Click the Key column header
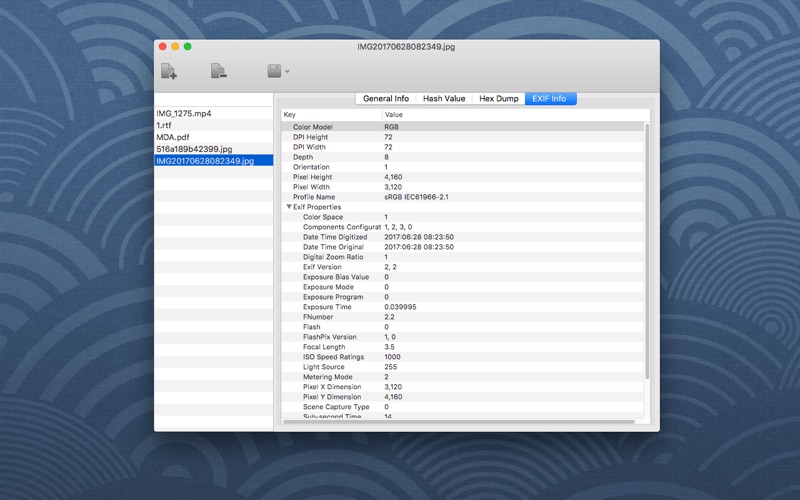800x500 pixels. 332,115
